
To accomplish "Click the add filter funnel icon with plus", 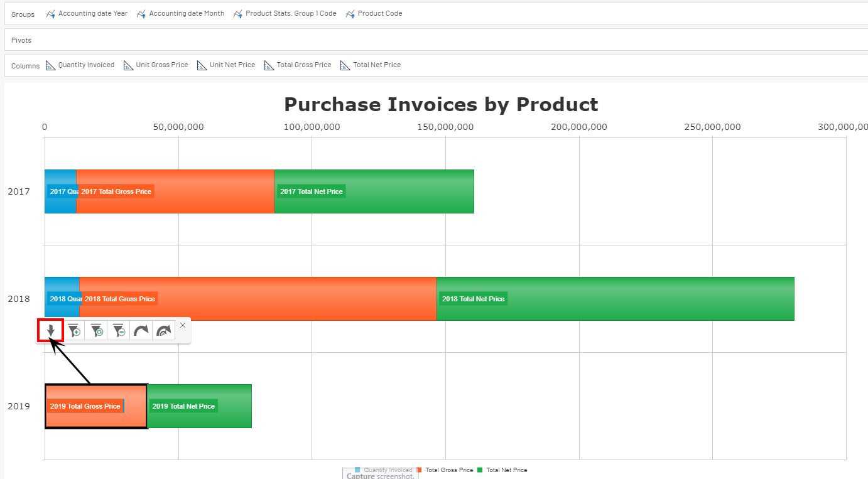I will pyautogui.click(x=74, y=330).
